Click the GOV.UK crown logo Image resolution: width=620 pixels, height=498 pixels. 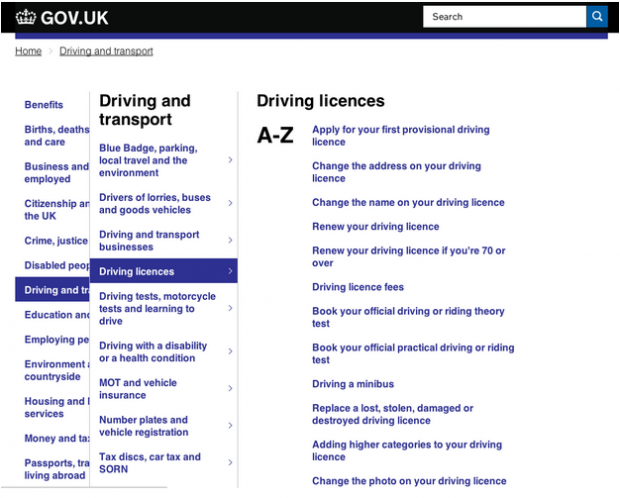pyautogui.click(x=26, y=17)
